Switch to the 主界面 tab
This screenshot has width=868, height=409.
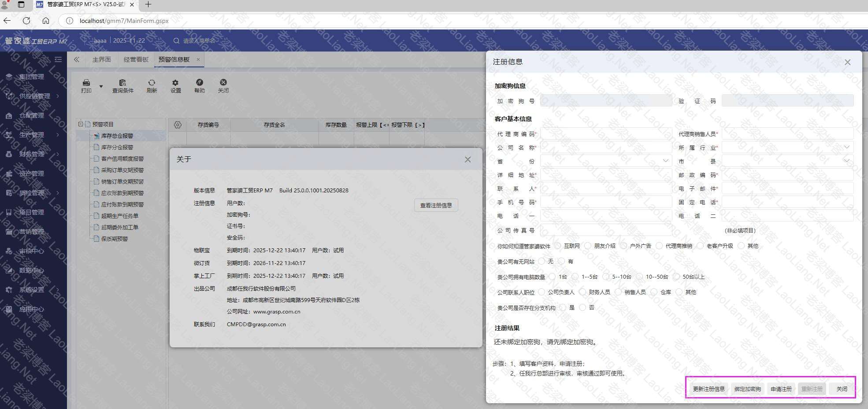coord(101,59)
